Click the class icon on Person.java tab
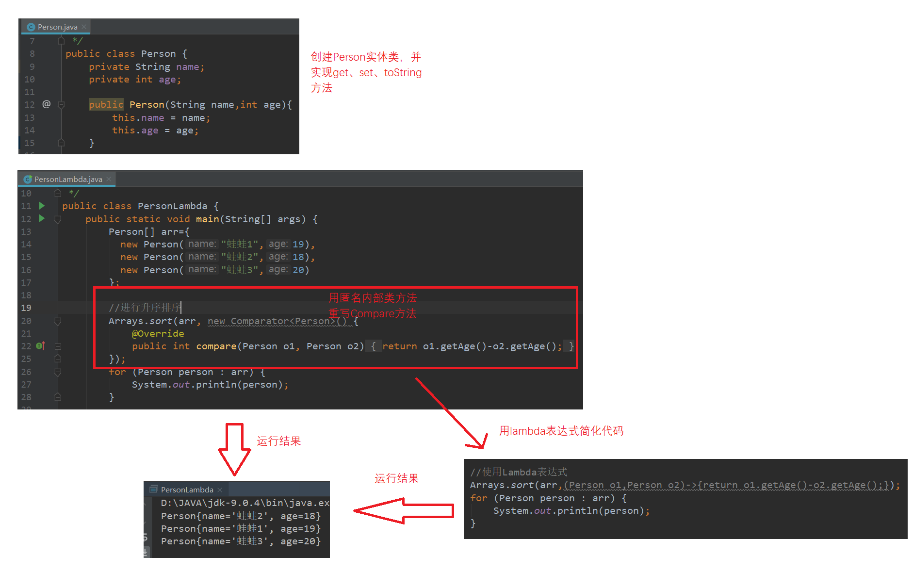This screenshot has width=913, height=588. (31, 27)
